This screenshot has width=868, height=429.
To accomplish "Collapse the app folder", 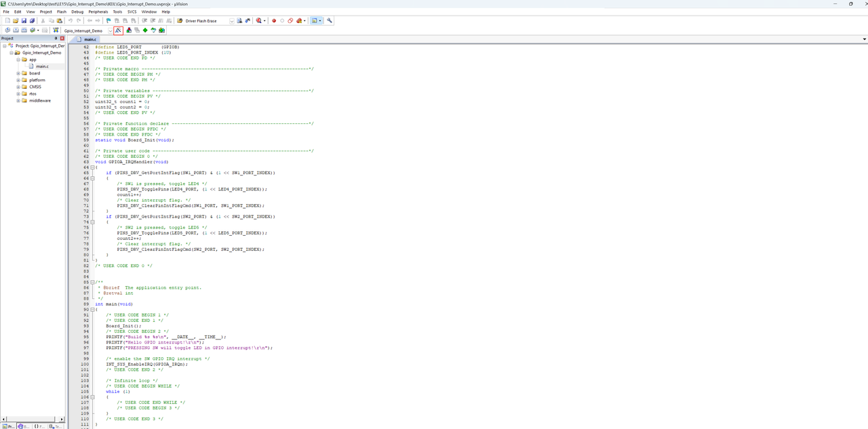I will (x=18, y=60).
